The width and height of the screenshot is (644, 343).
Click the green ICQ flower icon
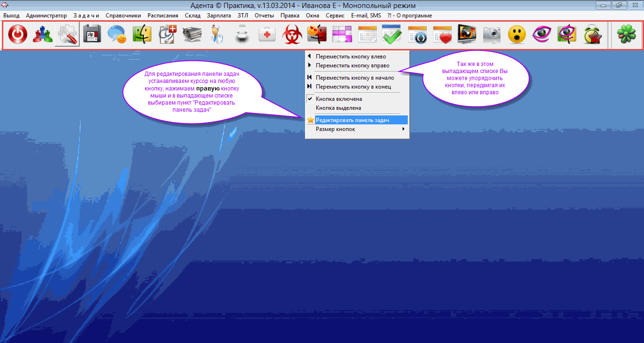click(627, 34)
